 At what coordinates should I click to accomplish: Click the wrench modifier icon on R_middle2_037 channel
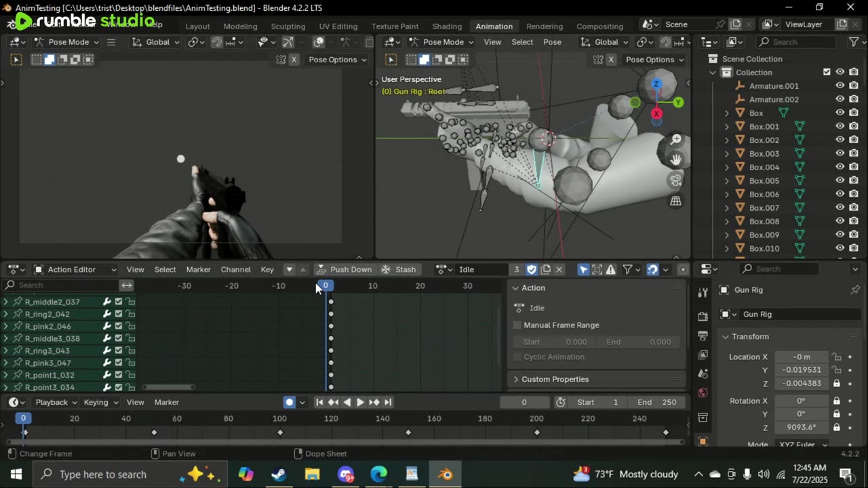tap(106, 302)
